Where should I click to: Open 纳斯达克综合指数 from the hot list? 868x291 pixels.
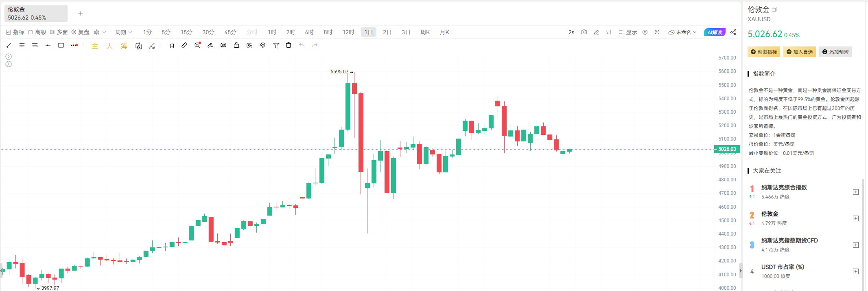click(x=785, y=187)
